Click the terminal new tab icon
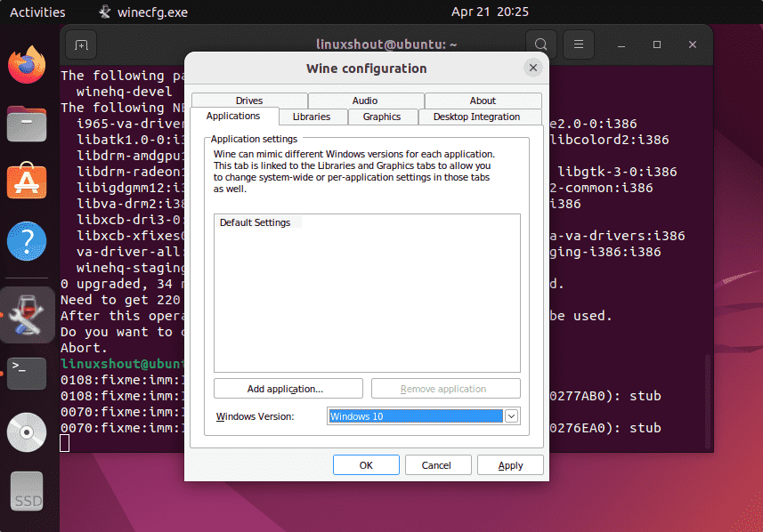The height and width of the screenshot is (532, 763). 81,44
